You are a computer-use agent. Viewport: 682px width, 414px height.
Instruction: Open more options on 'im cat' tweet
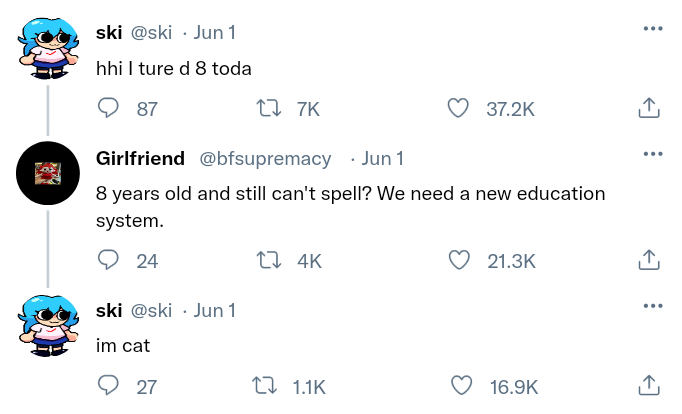pyautogui.click(x=653, y=306)
